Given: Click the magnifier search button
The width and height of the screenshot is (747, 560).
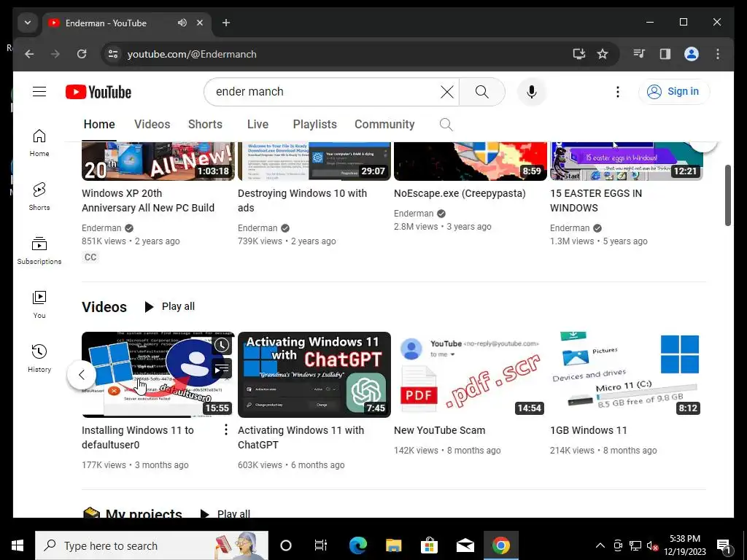Looking at the screenshot, I should [481, 92].
